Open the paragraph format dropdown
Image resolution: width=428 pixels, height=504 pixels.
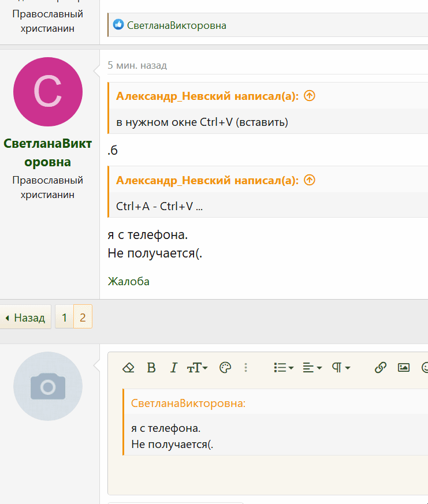click(x=341, y=367)
